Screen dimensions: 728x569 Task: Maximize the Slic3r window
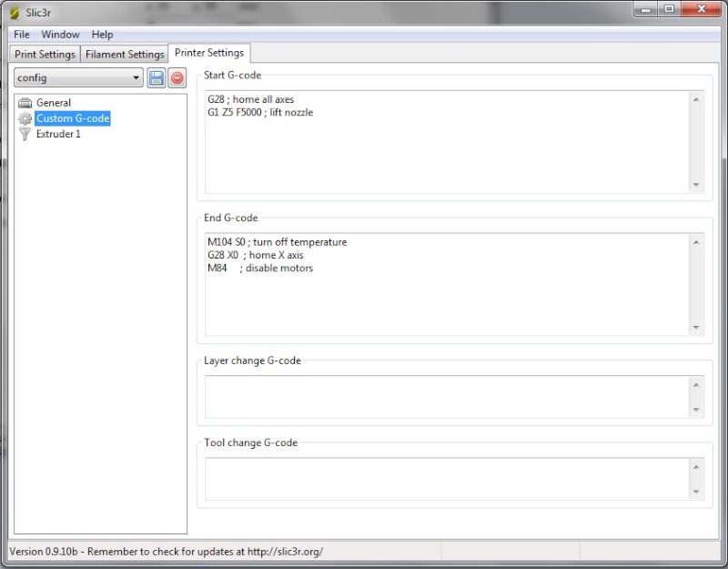click(669, 9)
